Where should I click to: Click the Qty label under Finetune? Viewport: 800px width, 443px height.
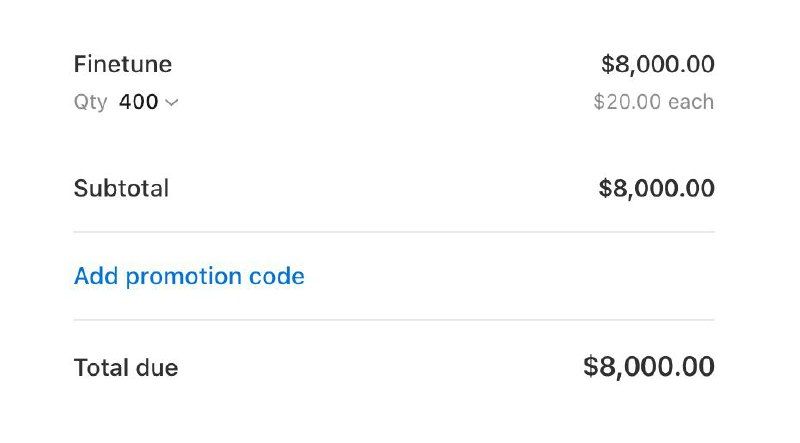[90, 102]
